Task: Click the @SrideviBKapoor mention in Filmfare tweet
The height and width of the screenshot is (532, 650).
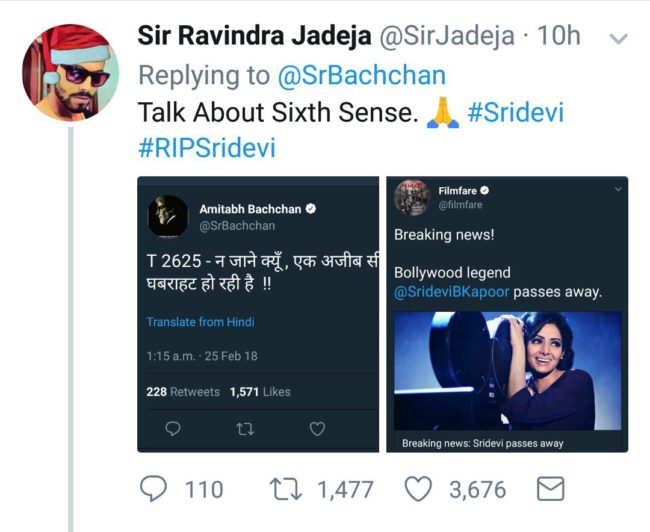Action: (x=447, y=292)
